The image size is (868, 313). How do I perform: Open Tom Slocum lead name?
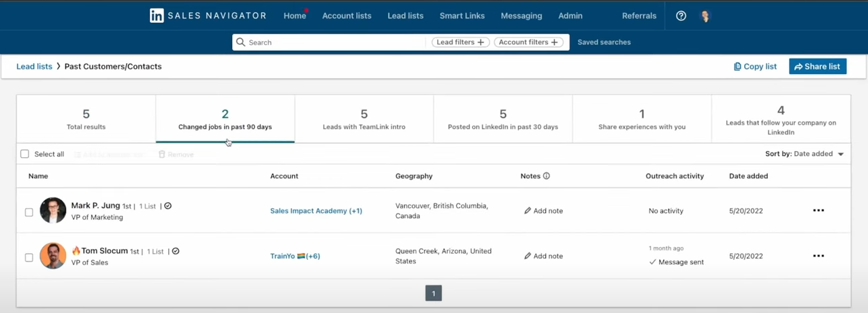(x=105, y=250)
